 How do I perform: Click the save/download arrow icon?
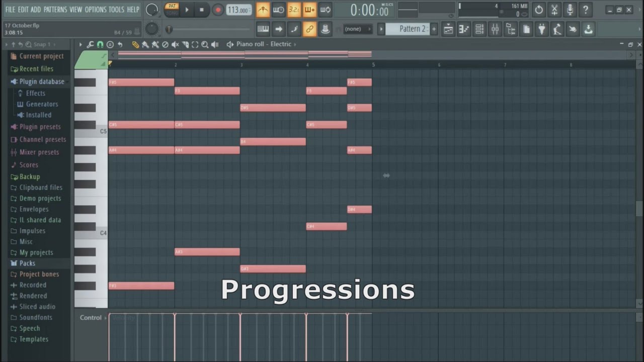click(588, 29)
